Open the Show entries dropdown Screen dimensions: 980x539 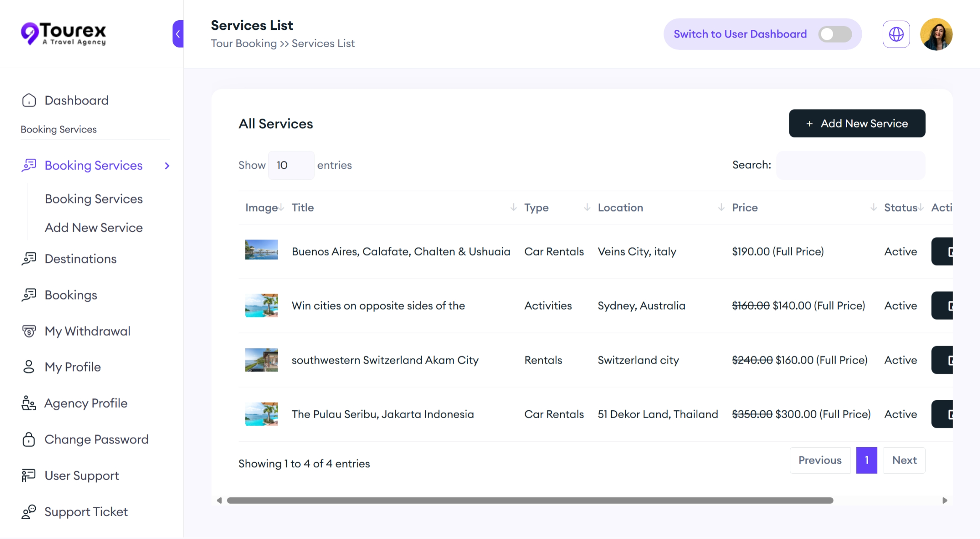pos(291,165)
